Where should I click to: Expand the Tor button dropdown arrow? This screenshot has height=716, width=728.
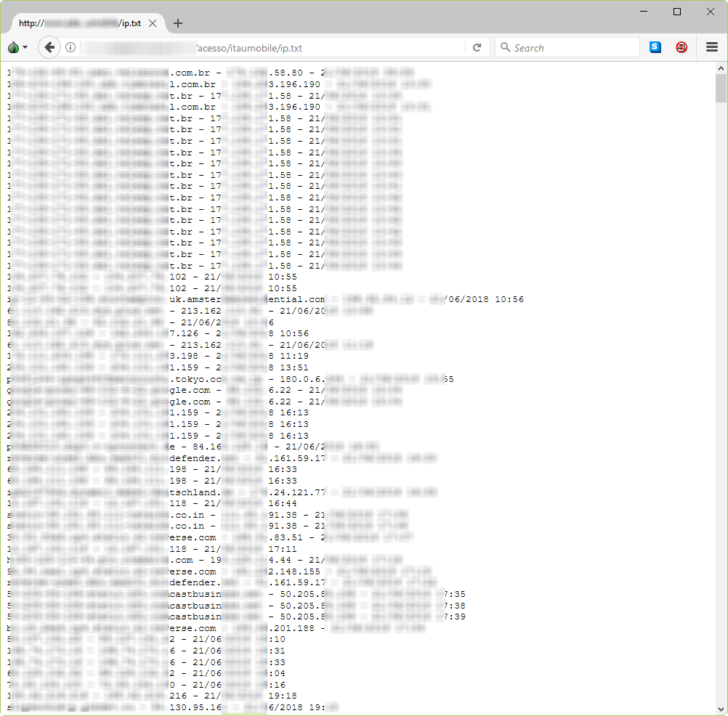coord(25,47)
